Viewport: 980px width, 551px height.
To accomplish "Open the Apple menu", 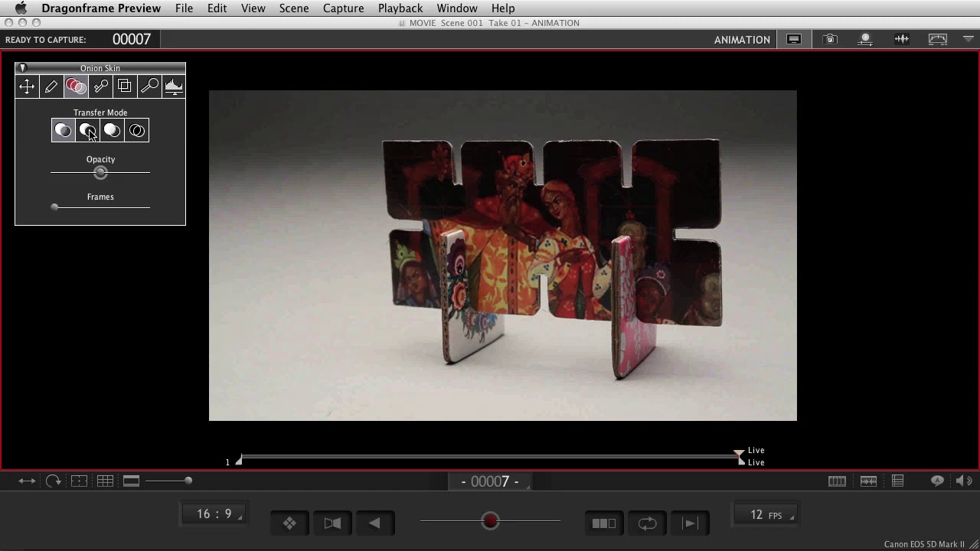I will click(21, 8).
